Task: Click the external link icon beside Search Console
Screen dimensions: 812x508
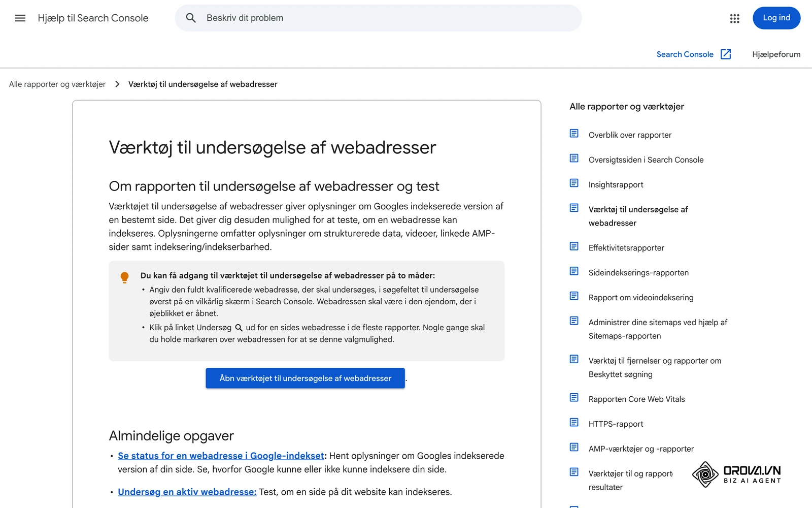Action: point(726,54)
